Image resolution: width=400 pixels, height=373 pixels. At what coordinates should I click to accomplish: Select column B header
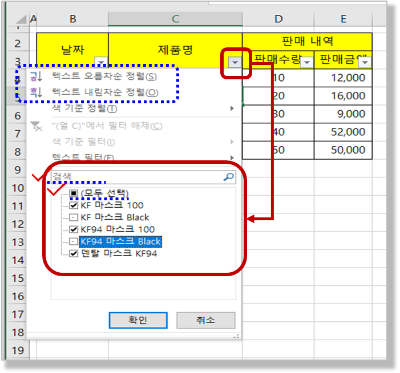click(73, 20)
